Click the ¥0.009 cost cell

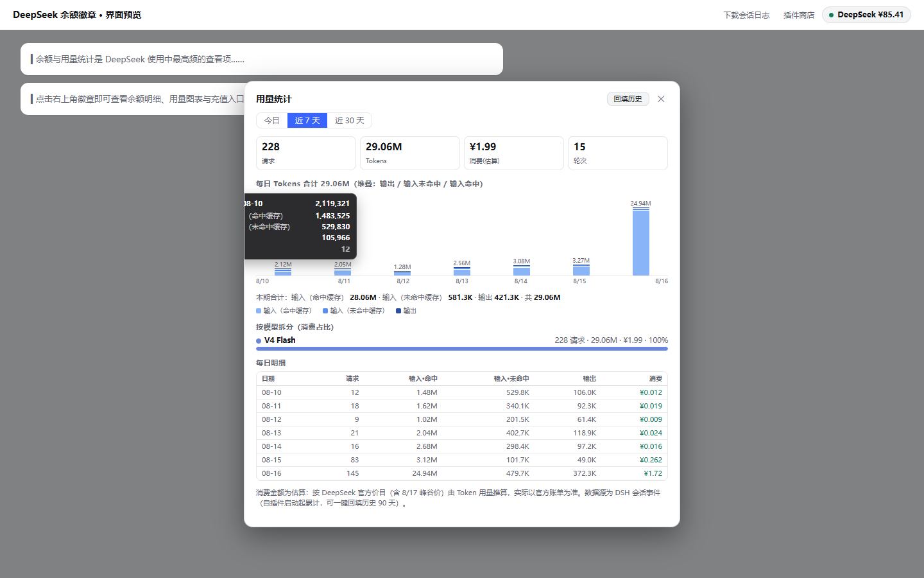(x=651, y=419)
